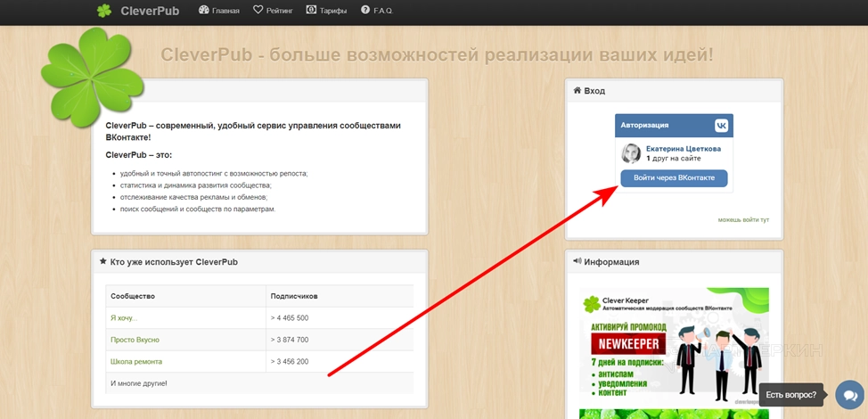This screenshot has height=419, width=868.
Task: Click the Авторизация widget header text
Action: 644,125
